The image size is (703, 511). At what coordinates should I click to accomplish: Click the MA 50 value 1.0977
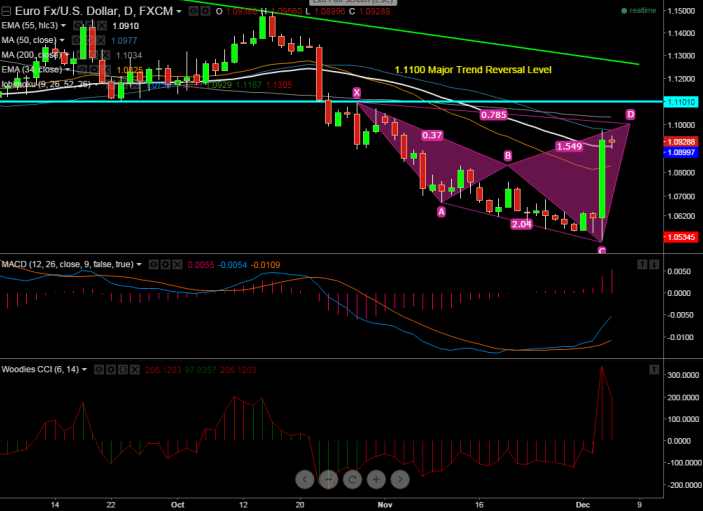124,41
